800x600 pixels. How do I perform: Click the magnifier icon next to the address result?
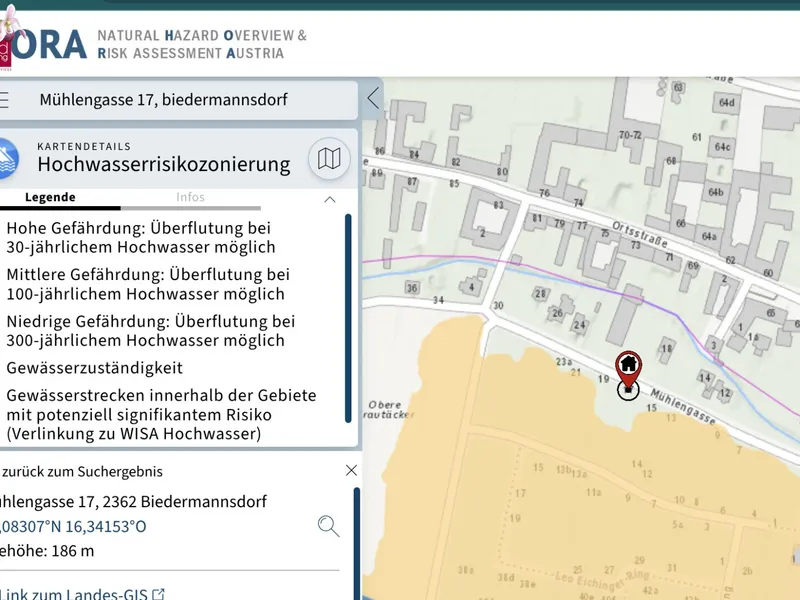click(x=328, y=526)
